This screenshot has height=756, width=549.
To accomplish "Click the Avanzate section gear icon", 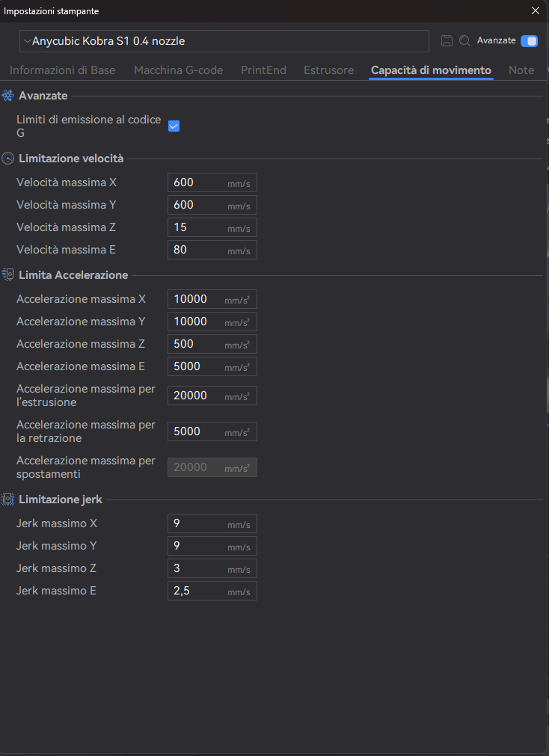I will coord(8,96).
